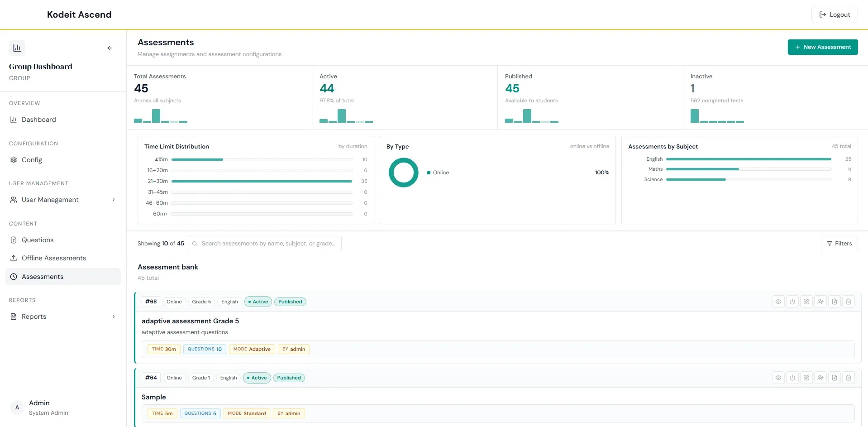Image resolution: width=868 pixels, height=427 pixels.
Task: Click the Admin avatar circle
Action: click(17, 408)
